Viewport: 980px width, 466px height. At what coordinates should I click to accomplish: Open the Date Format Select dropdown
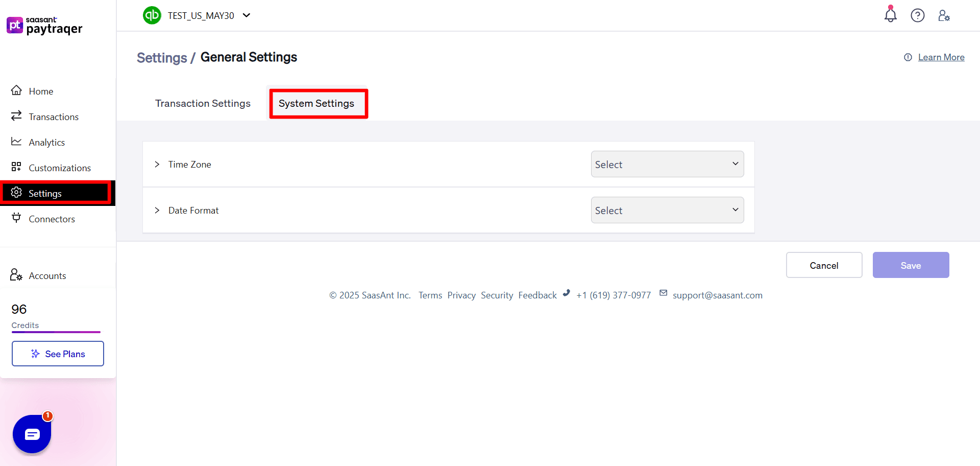(x=667, y=210)
